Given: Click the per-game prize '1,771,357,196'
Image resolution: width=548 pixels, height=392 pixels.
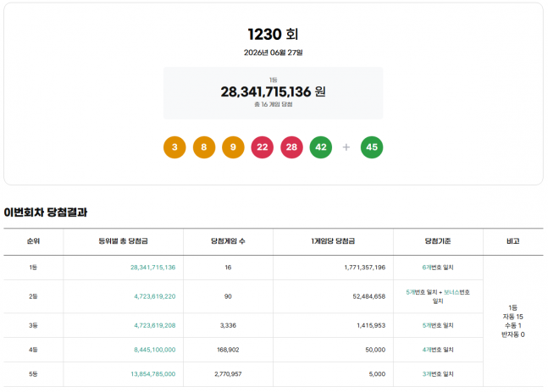Looking at the screenshot, I should 365,268.
